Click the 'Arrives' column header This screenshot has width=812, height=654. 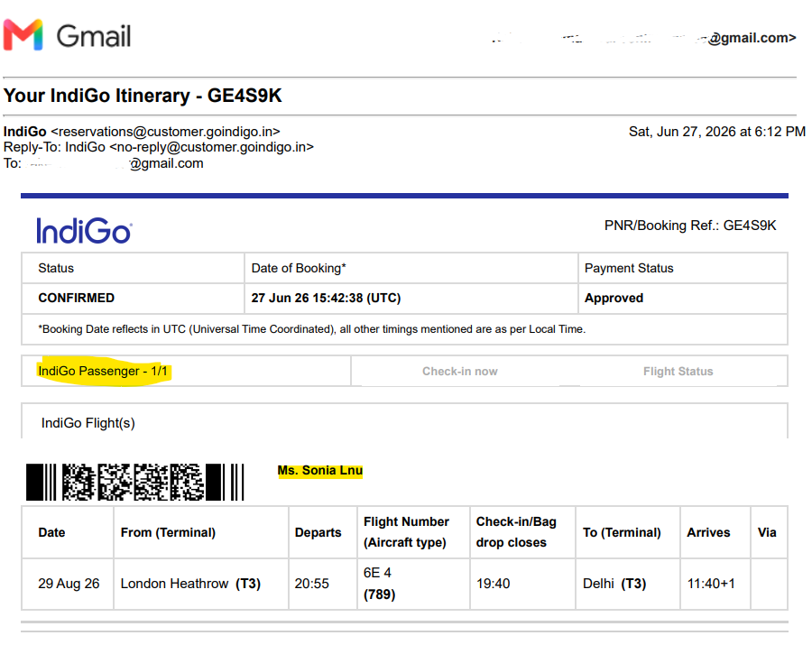coord(708,532)
